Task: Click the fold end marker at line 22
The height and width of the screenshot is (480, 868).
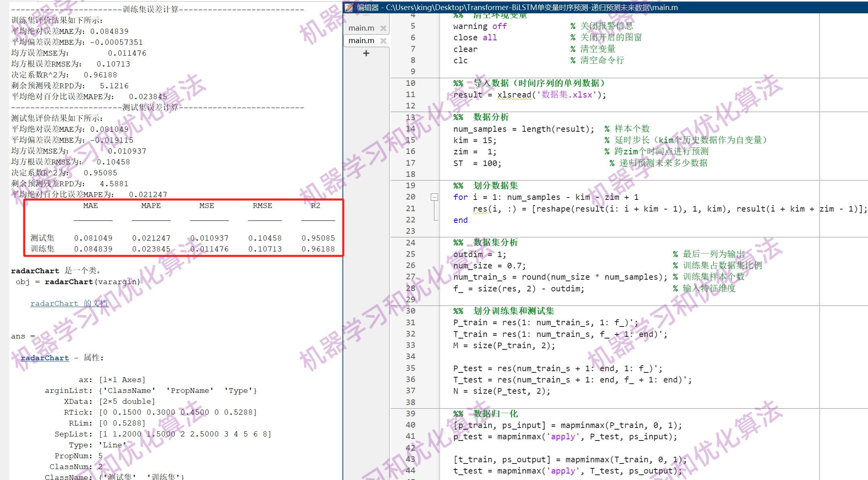Action: pyautogui.click(x=435, y=220)
